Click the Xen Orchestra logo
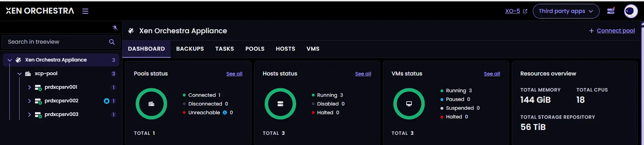The height and width of the screenshot is (145, 644). click(40, 11)
